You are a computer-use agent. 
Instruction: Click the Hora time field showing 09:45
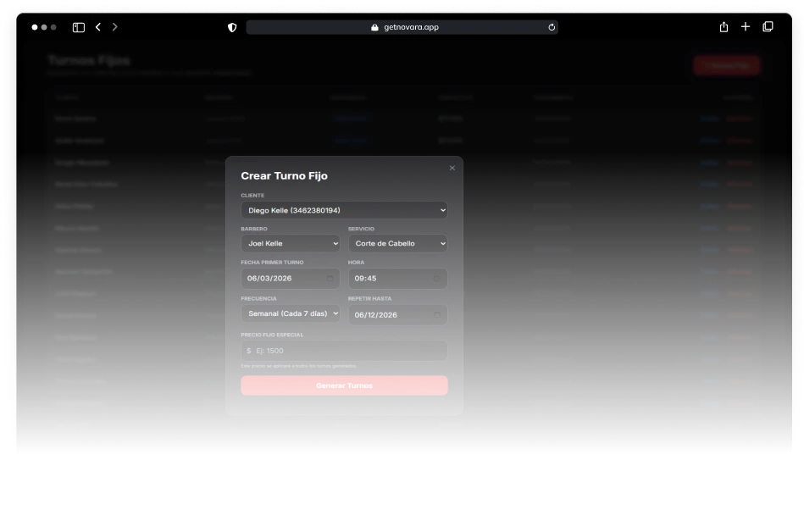click(x=390, y=279)
